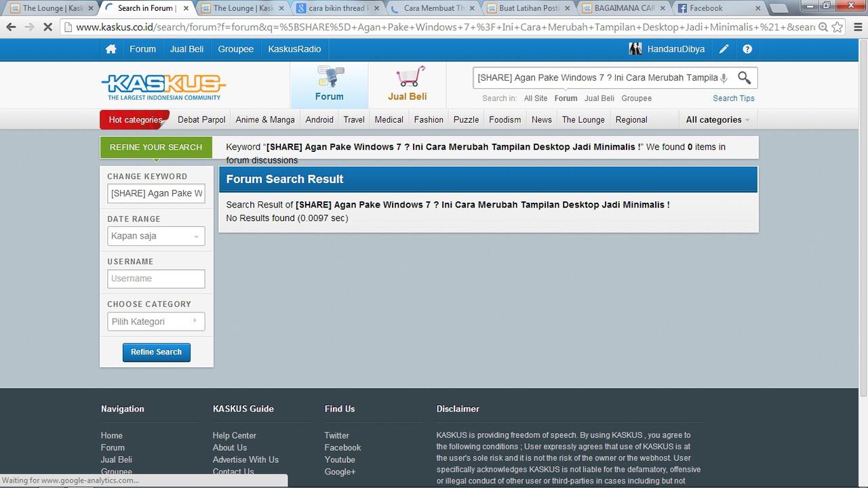The image size is (868, 488).
Task: Open the Puzzle category
Action: tap(466, 119)
